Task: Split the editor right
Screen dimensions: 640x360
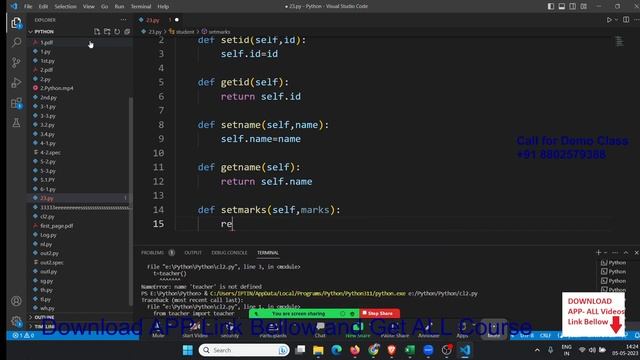Action: pos(626,20)
